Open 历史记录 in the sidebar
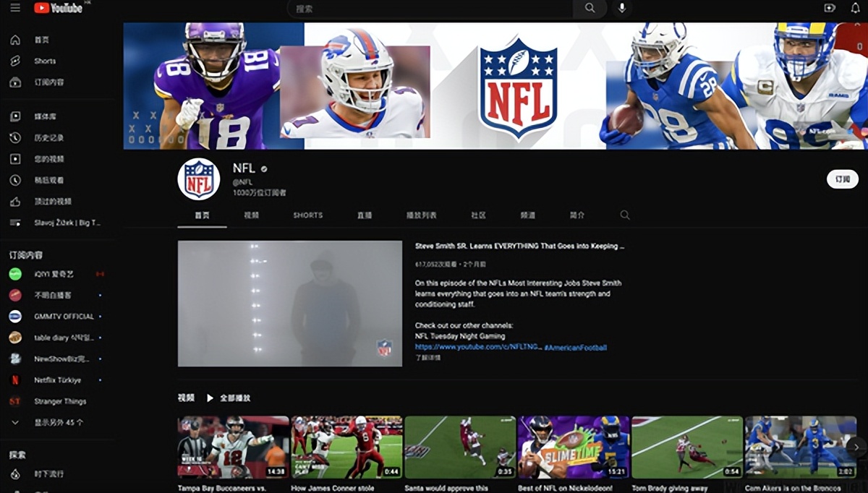The height and width of the screenshot is (493, 868). [48, 137]
